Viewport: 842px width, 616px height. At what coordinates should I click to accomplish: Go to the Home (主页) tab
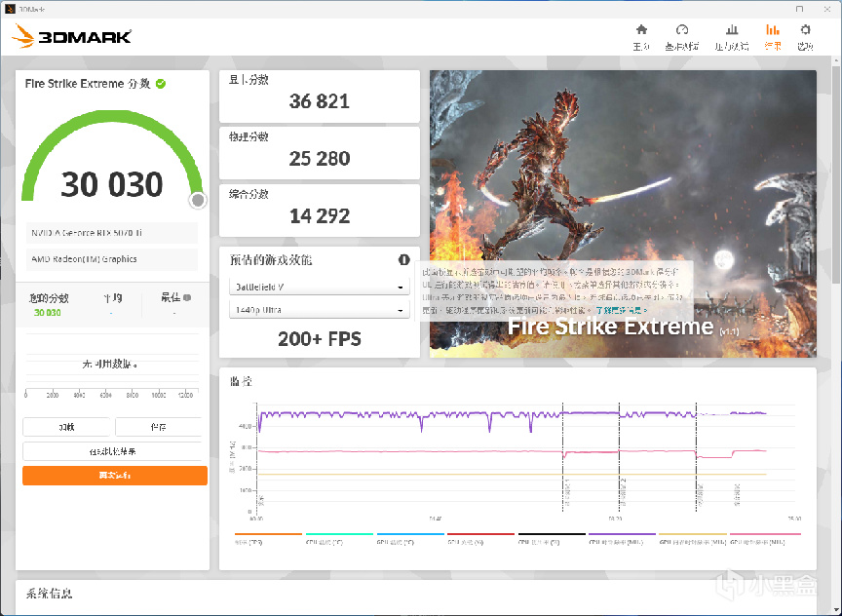tap(641, 37)
